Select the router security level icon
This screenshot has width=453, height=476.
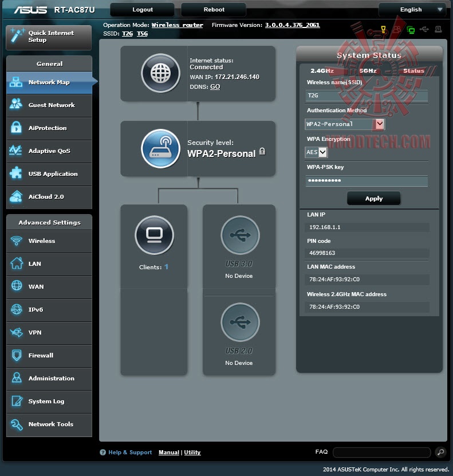click(x=160, y=148)
